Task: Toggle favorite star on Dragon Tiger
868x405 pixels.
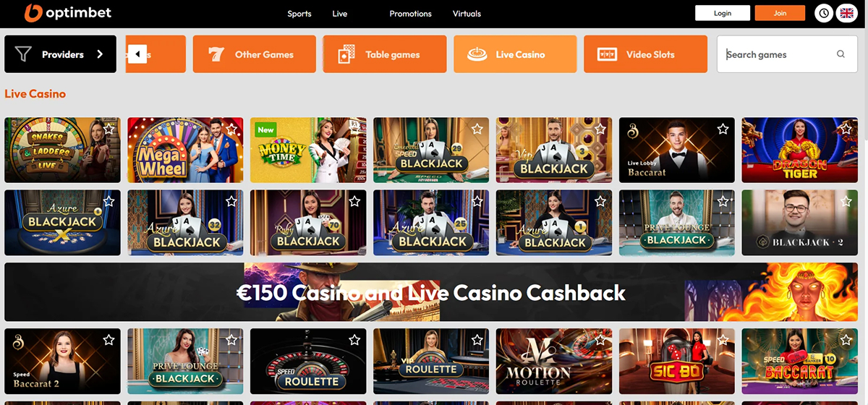Action: coord(846,129)
